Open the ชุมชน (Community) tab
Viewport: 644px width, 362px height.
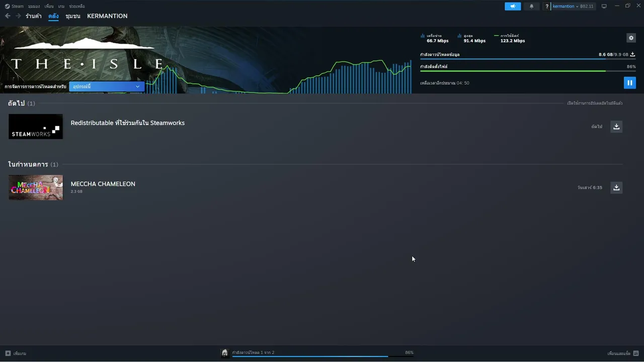pos(73,16)
